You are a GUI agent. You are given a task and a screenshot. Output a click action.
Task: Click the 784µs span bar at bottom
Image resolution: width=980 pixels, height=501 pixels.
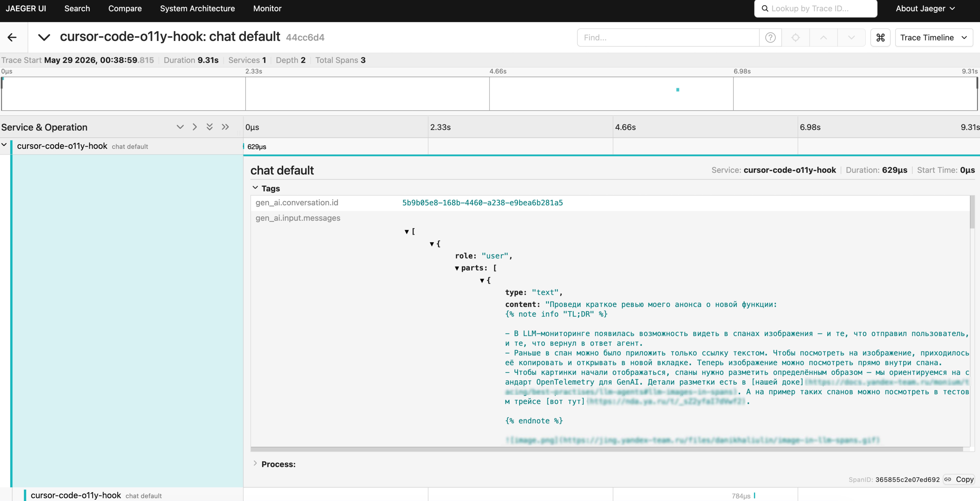pyautogui.click(x=754, y=496)
